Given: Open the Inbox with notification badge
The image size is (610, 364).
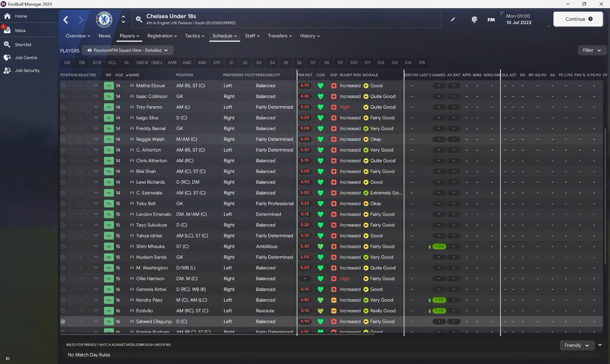Looking at the screenshot, I should click(x=7, y=31).
